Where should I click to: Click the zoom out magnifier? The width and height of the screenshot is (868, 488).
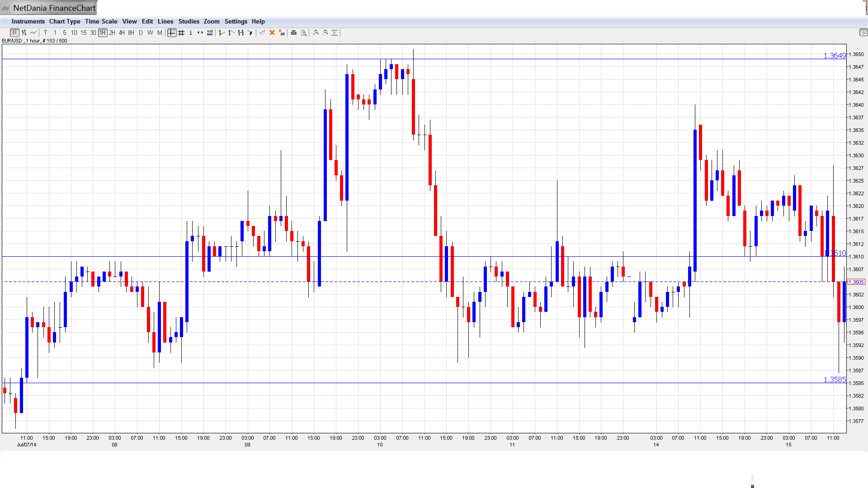pyautogui.click(x=325, y=33)
